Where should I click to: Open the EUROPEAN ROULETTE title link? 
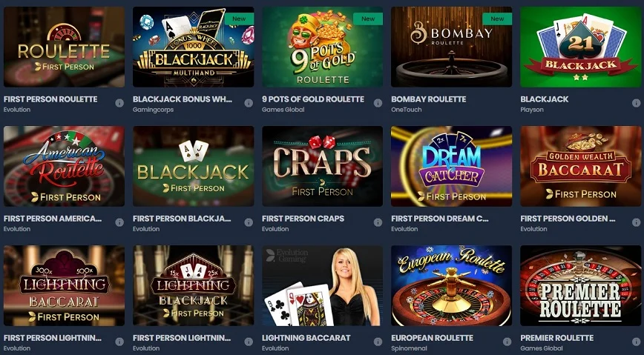click(x=432, y=338)
